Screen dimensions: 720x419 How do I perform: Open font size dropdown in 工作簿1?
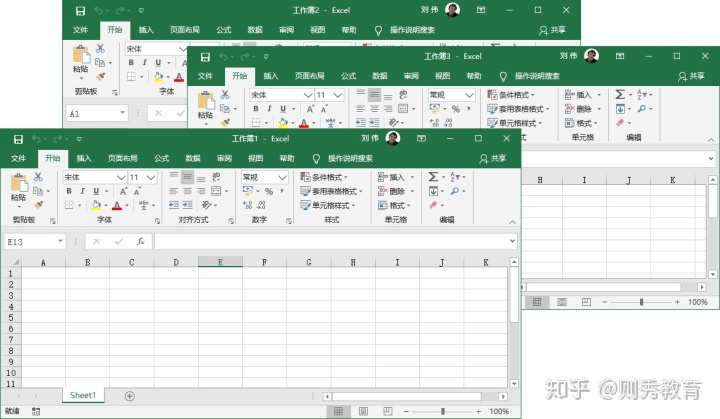tap(151, 177)
